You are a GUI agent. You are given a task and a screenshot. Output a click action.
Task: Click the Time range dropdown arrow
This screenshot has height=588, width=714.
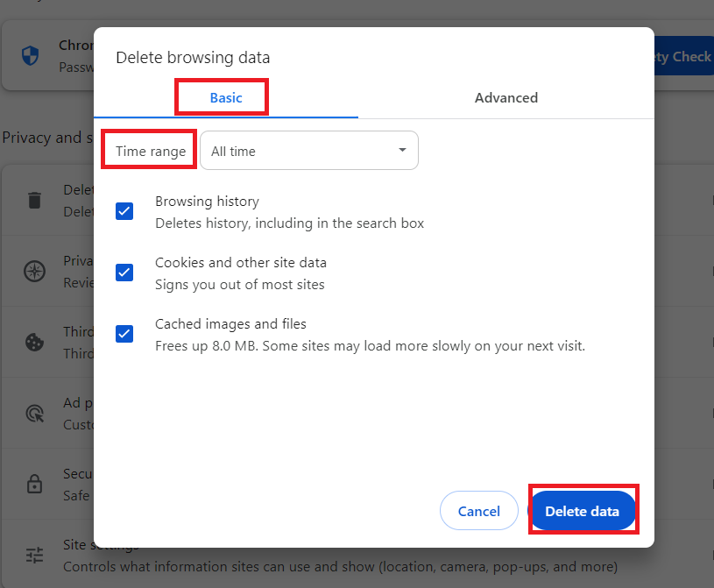(x=402, y=150)
